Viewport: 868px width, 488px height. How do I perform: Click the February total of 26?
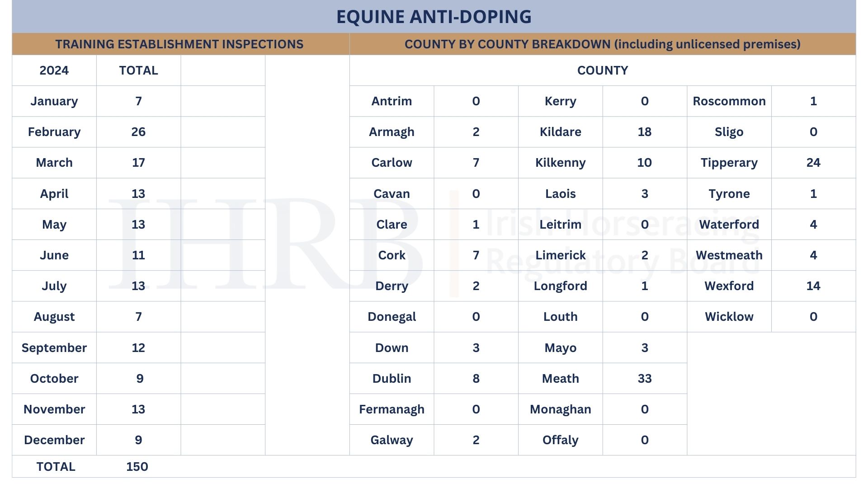(x=138, y=132)
